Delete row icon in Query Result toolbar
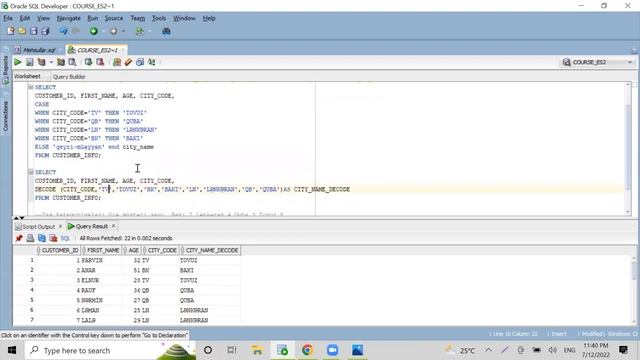Viewport: 640px width, 360px height. pos(53,238)
